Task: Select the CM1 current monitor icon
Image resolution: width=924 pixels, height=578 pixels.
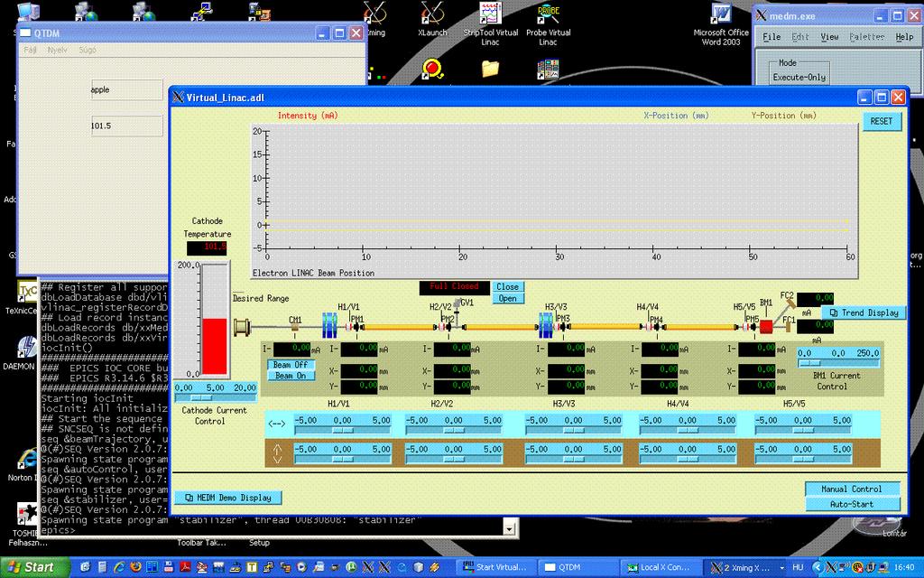Action: pos(295,327)
